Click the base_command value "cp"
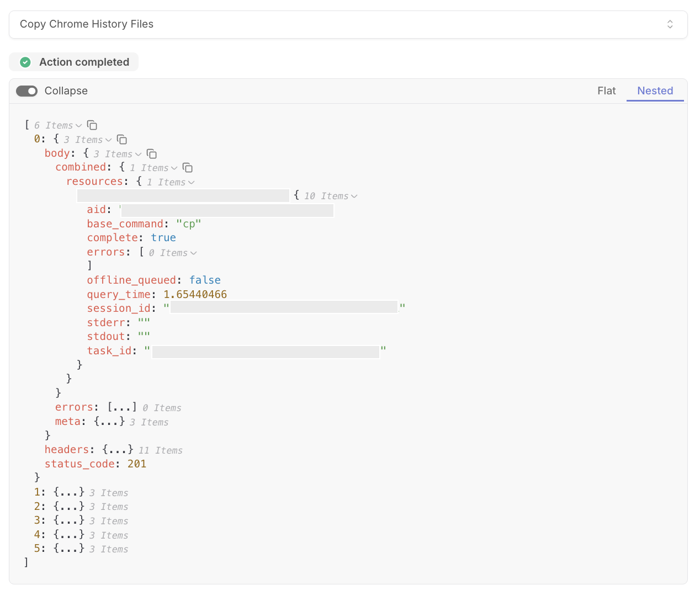The image size is (700, 596). click(x=189, y=224)
